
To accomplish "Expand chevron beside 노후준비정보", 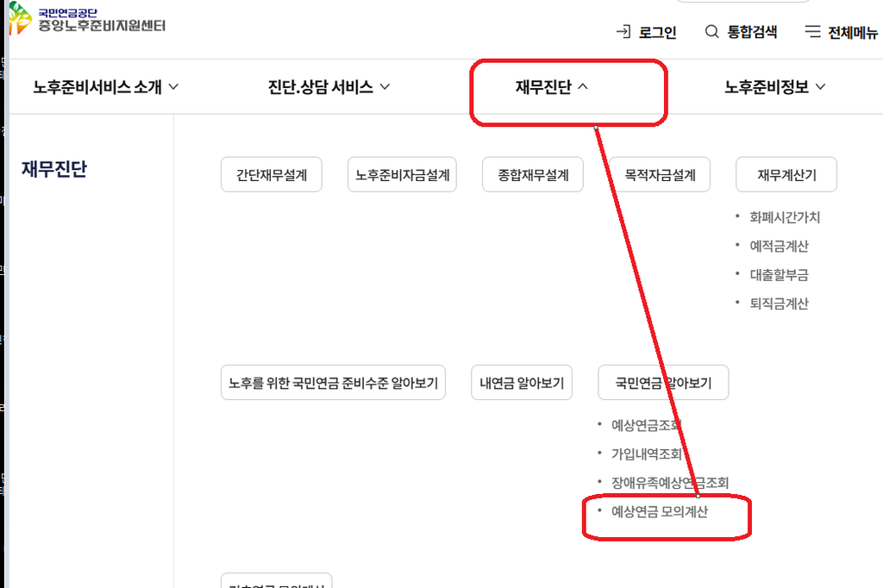I will [x=821, y=87].
